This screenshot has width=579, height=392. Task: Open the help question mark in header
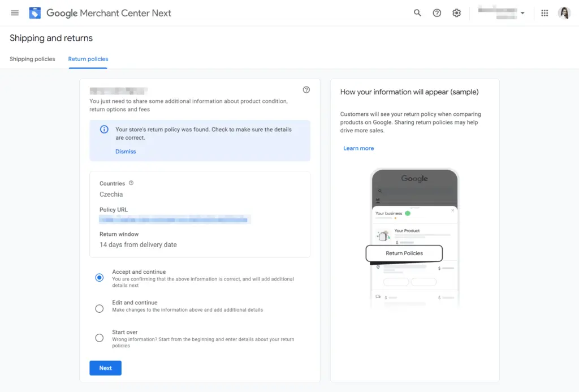[x=437, y=13]
